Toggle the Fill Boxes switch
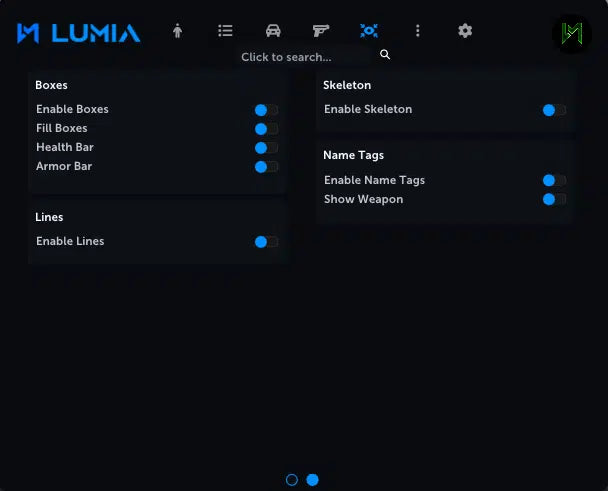The image size is (608, 491). pyautogui.click(x=266, y=129)
